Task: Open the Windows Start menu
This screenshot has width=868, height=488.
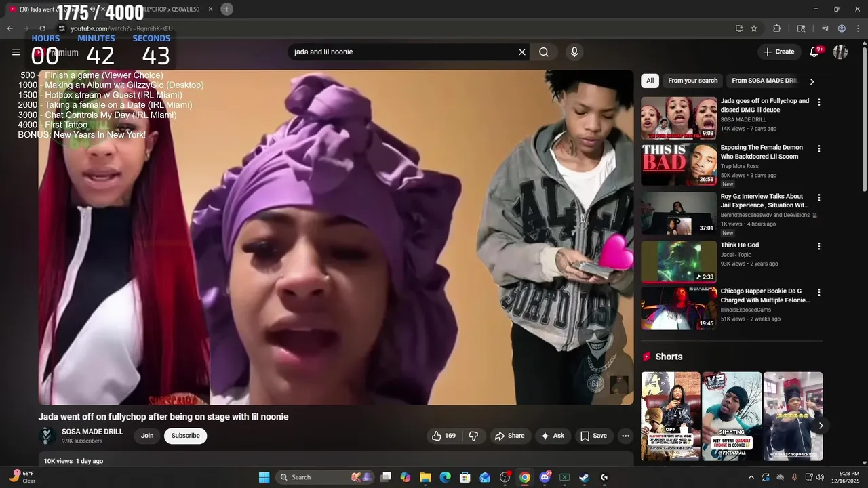Action: [264, 477]
